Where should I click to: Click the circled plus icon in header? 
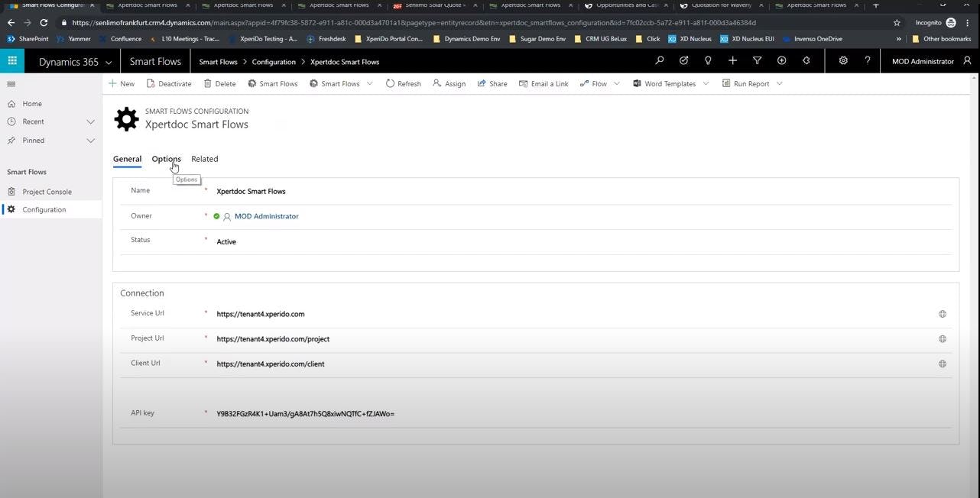click(x=781, y=61)
